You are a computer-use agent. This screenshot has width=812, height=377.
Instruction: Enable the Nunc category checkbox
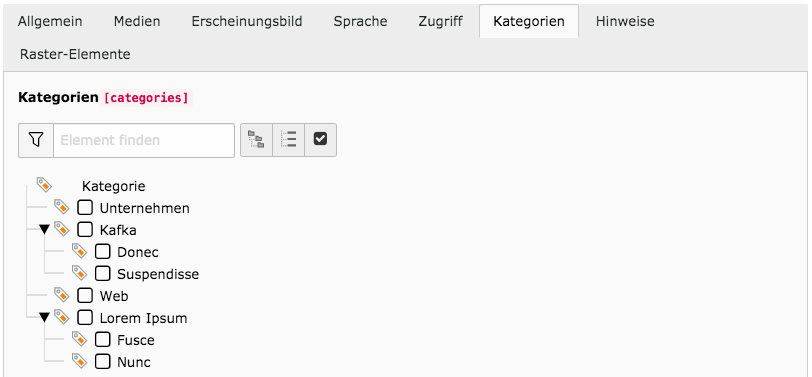103,361
